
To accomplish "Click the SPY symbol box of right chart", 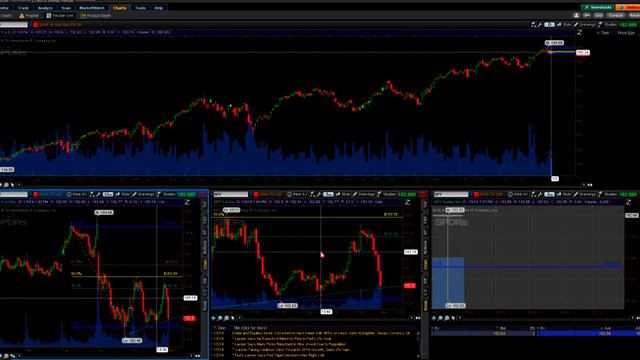I will (x=451, y=194).
